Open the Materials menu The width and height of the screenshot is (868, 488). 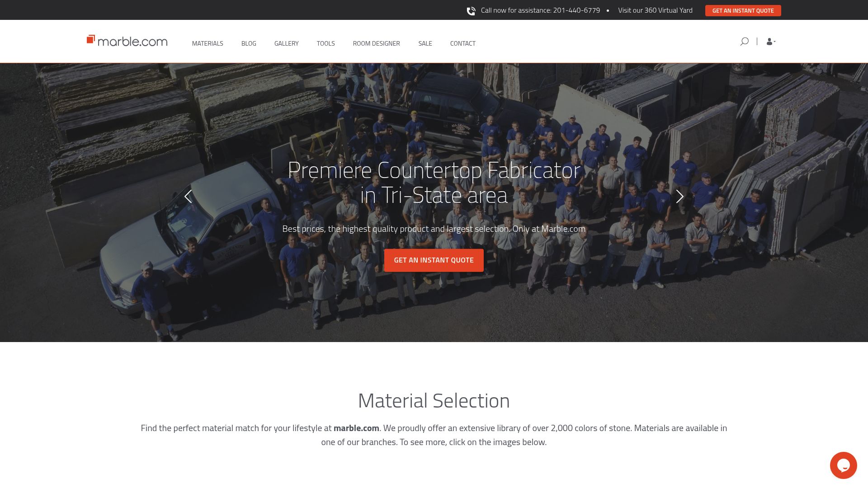[208, 43]
